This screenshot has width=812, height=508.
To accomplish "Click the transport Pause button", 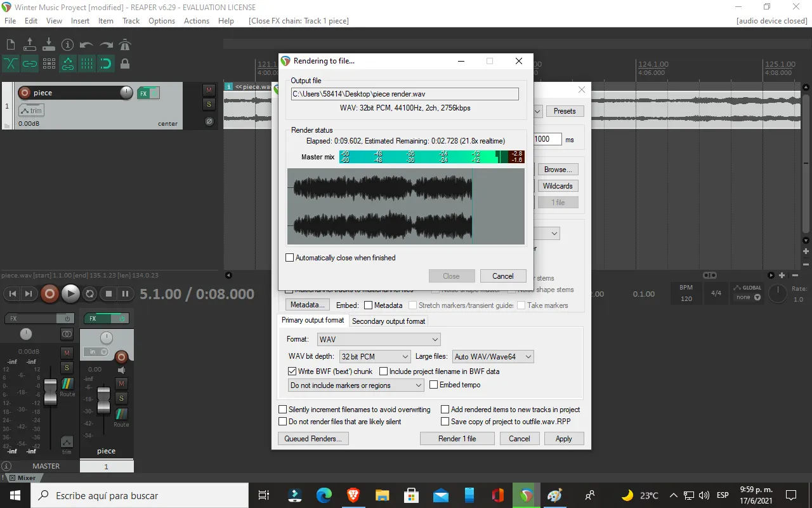I will tap(126, 293).
